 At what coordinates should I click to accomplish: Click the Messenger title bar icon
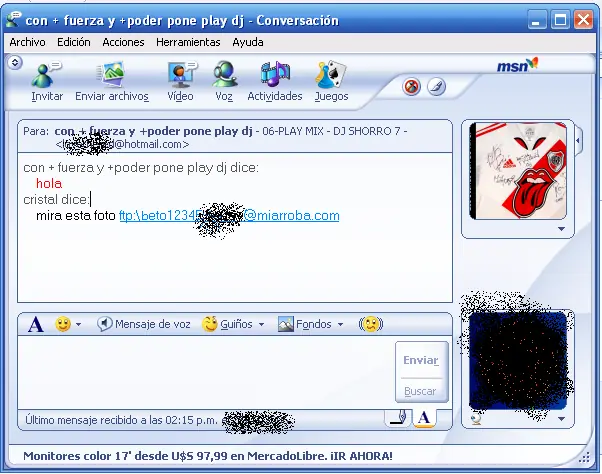pyautogui.click(x=14, y=20)
